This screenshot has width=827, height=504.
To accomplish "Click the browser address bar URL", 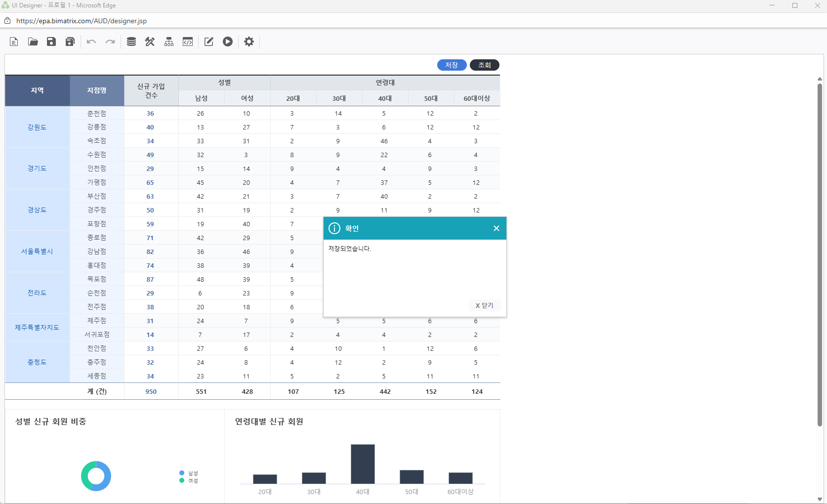I will 82,21.
